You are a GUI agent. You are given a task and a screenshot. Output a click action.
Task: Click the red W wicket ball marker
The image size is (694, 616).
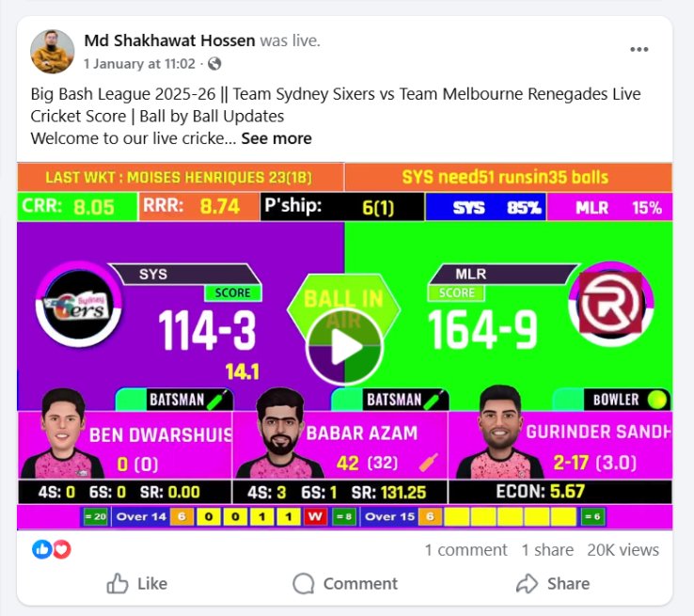click(x=315, y=516)
